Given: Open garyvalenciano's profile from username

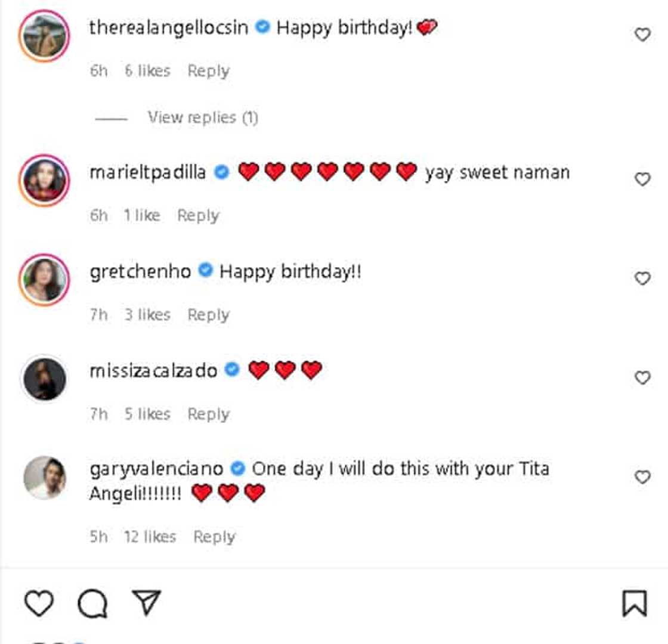Looking at the screenshot, I should pyautogui.click(x=156, y=469).
